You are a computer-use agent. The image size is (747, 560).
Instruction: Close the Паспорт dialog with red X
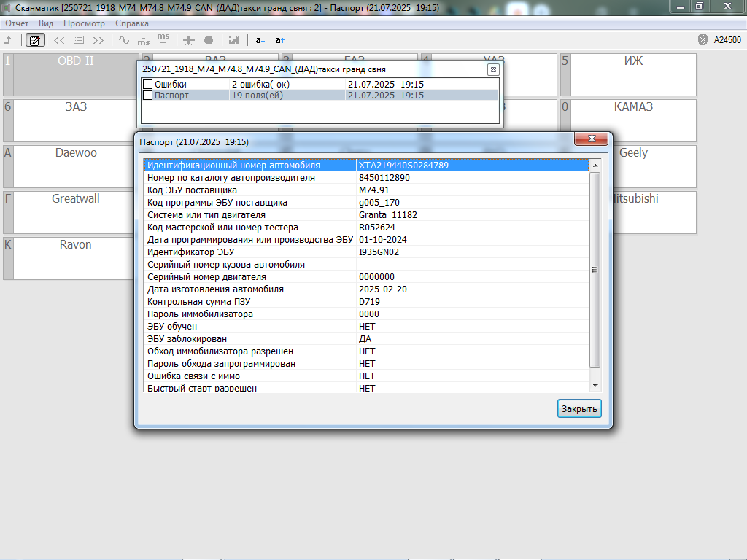pos(591,139)
